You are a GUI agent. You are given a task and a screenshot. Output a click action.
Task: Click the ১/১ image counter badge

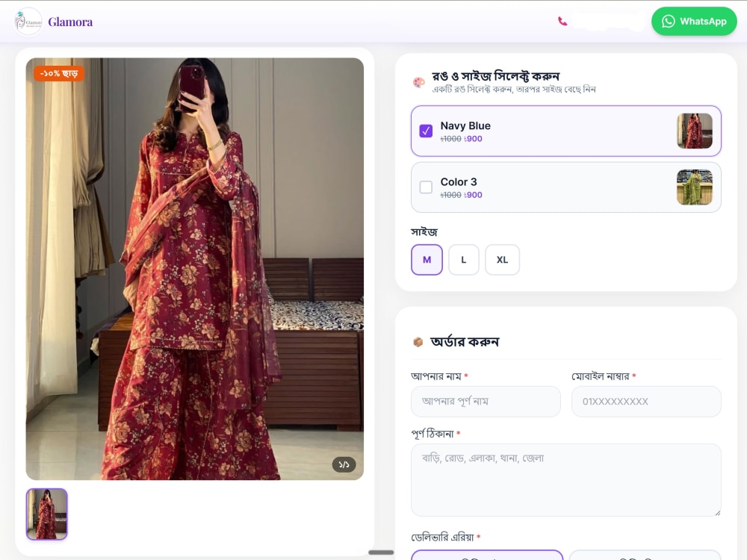[344, 464]
